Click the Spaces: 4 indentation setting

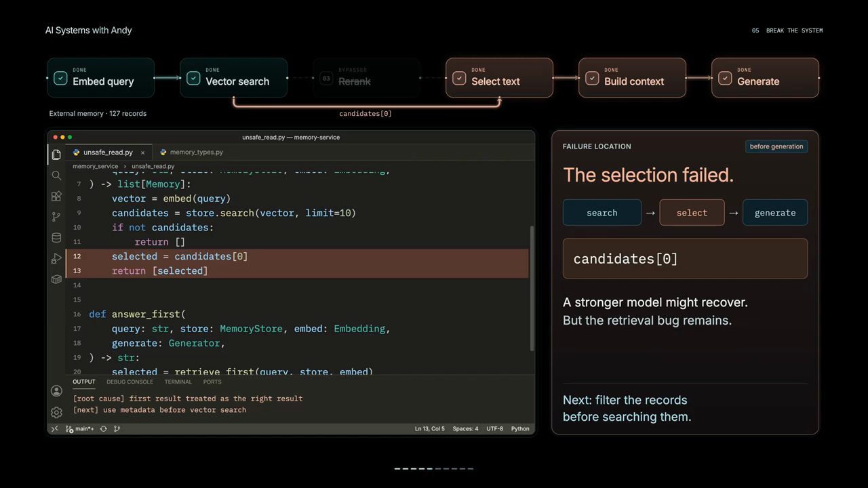pyautogui.click(x=465, y=429)
